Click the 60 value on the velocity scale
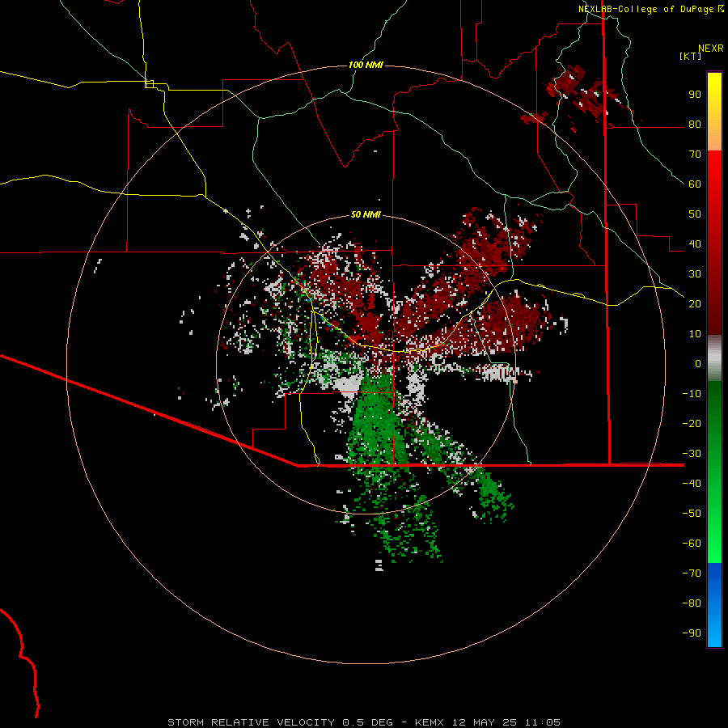 click(x=695, y=184)
